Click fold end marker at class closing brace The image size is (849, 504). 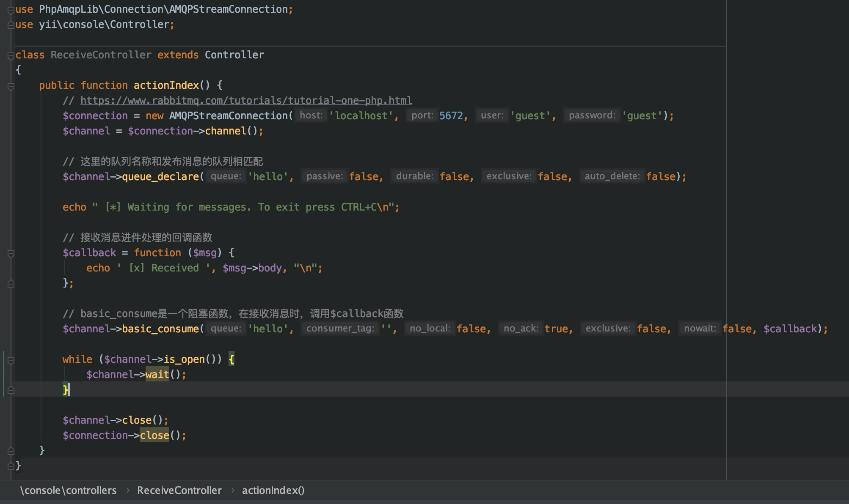click(11, 466)
